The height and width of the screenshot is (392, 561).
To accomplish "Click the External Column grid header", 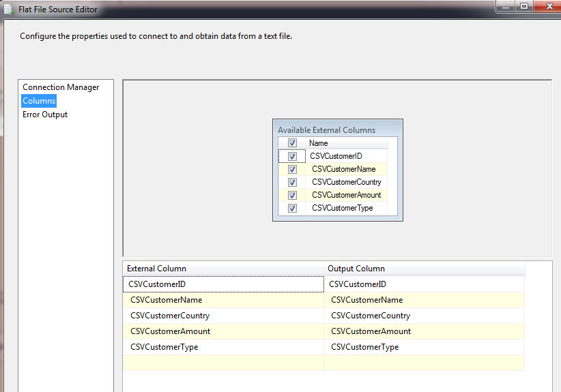I will (x=223, y=269).
